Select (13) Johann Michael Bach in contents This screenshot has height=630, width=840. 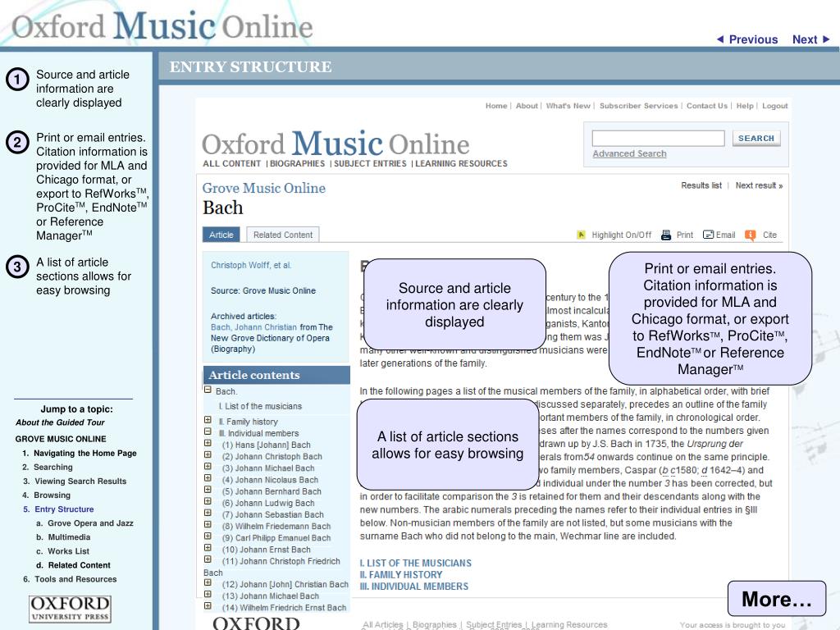pos(271,596)
